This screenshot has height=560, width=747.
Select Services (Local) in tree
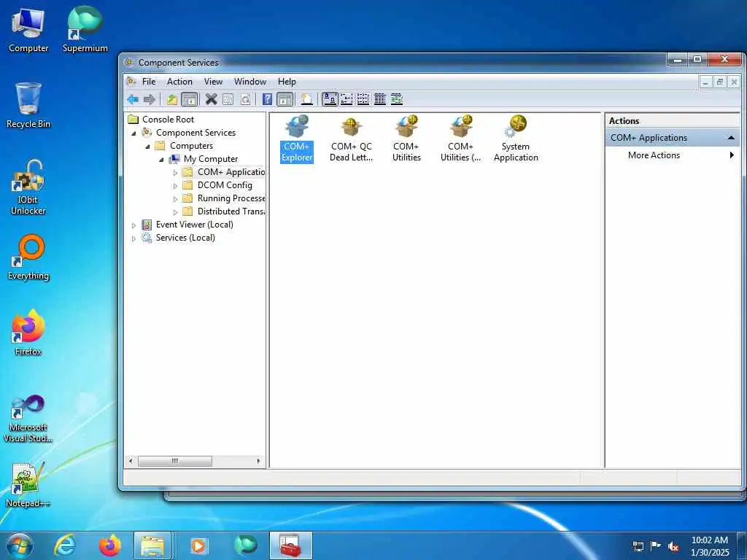(185, 238)
